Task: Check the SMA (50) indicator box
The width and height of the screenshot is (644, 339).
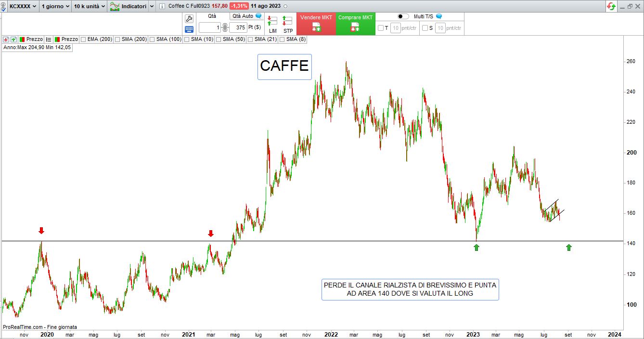Action: pyautogui.click(x=219, y=39)
